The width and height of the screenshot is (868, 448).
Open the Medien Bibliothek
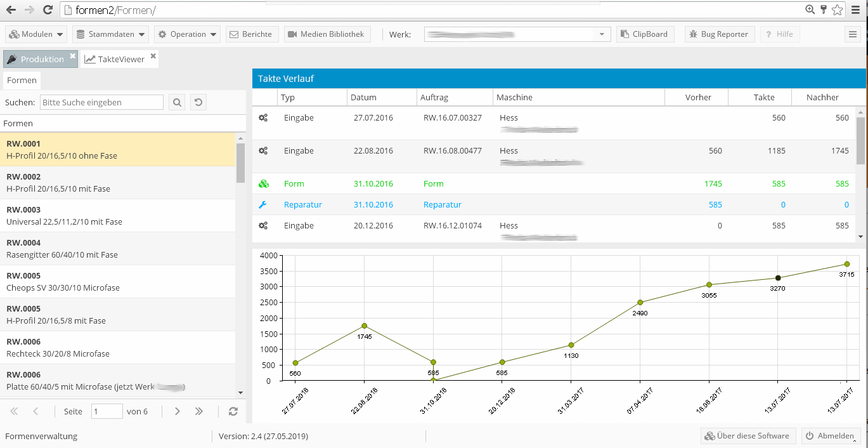click(x=327, y=34)
